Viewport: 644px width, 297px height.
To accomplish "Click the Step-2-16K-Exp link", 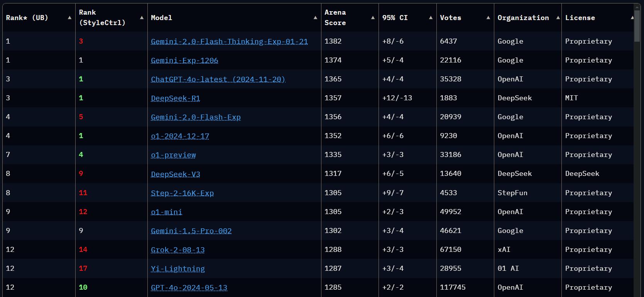I will click(182, 193).
